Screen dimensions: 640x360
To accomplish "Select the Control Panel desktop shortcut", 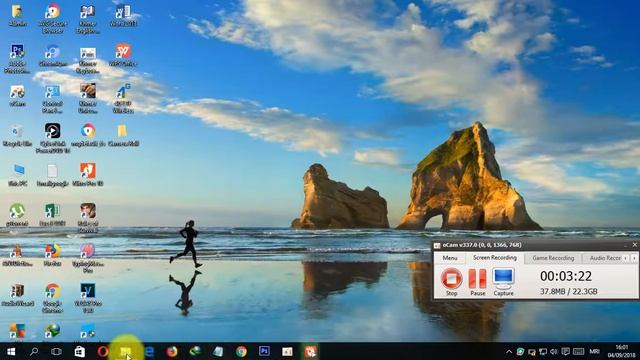I will coord(52,99).
